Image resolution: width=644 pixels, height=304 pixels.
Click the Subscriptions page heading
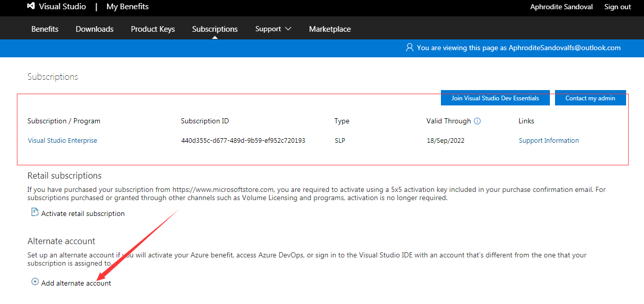53,77
